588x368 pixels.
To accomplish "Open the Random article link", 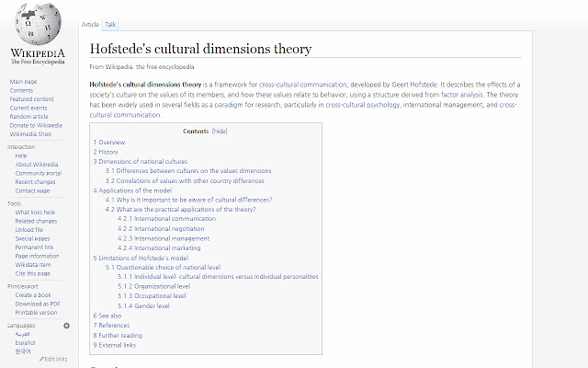I will click(x=28, y=115).
